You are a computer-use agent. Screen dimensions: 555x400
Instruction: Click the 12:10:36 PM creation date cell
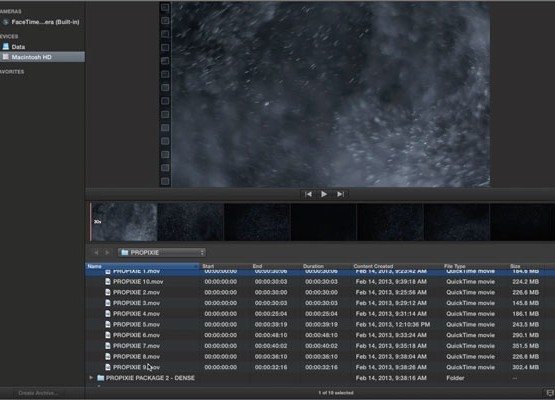tap(393, 325)
